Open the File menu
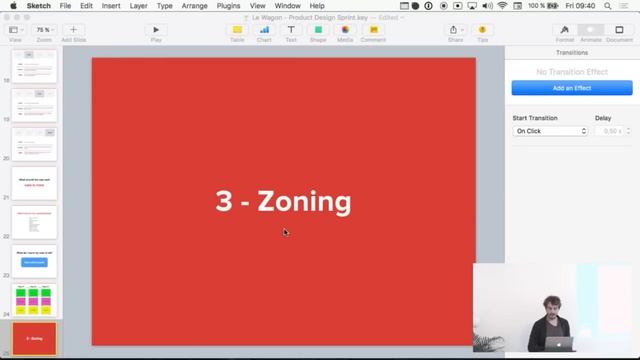This screenshot has width=640, height=360. click(65, 6)
